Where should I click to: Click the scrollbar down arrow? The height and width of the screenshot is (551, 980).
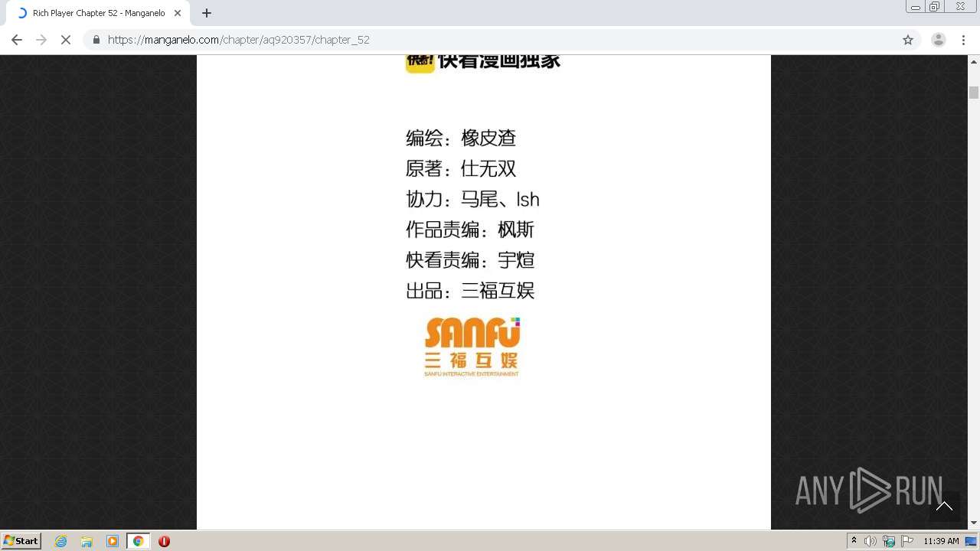coord(974,523)
